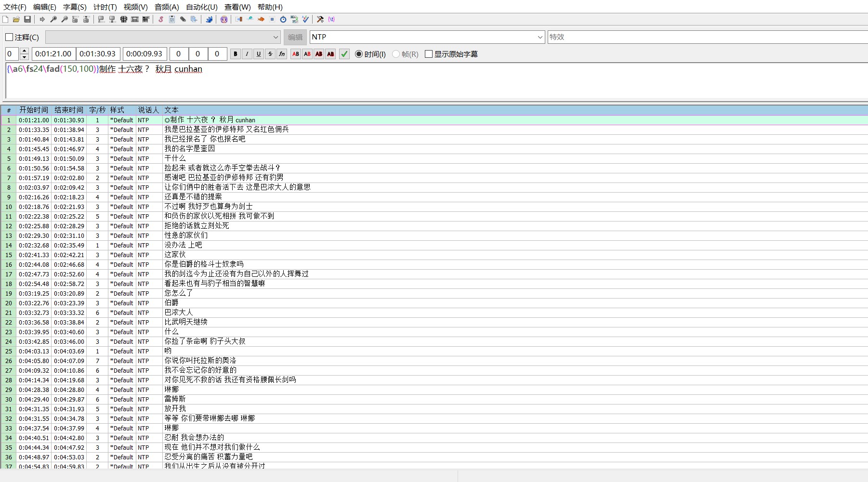Viewport: 868px width, 482px height.
Task: Open the style dropdown beside 注释
Action: [x=163, y=37]
